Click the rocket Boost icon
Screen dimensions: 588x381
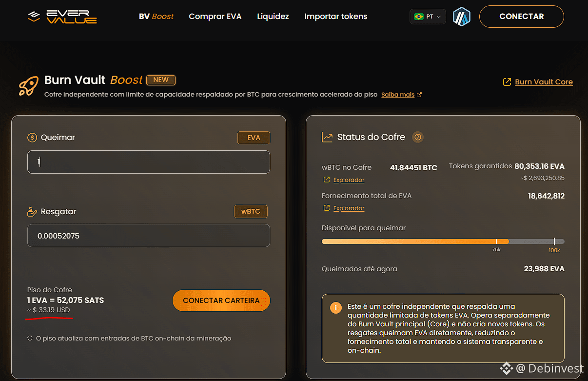pyautogui.click(x=29, y=85)
